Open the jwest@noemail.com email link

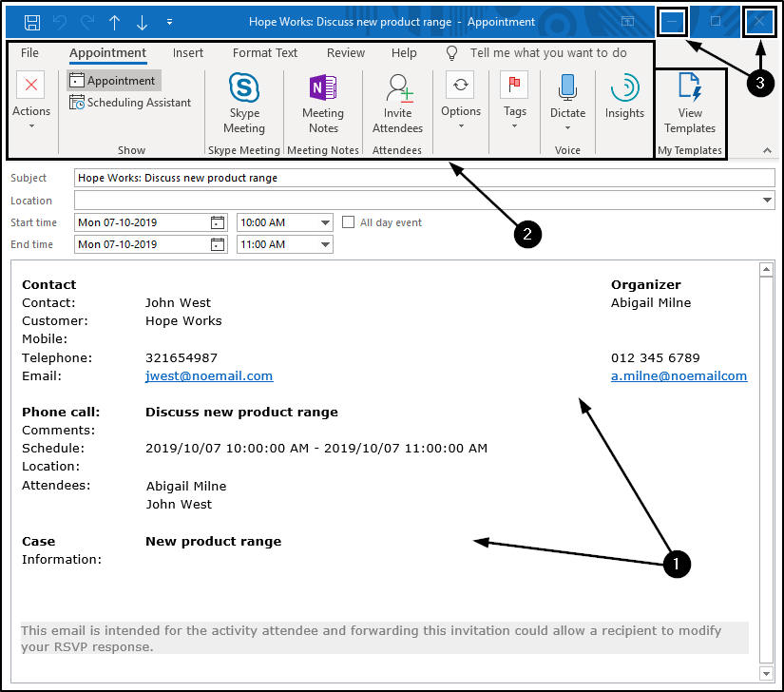click(209, 376)
